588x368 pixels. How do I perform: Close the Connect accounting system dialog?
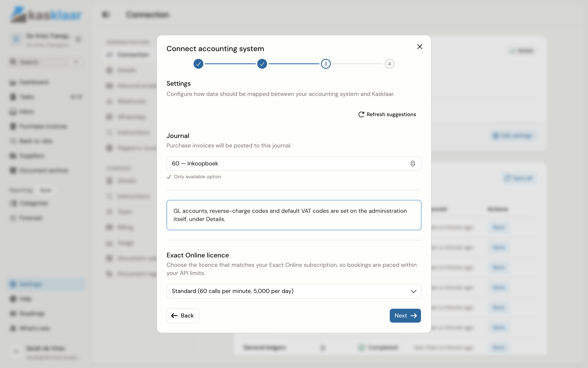pos(420,47)
